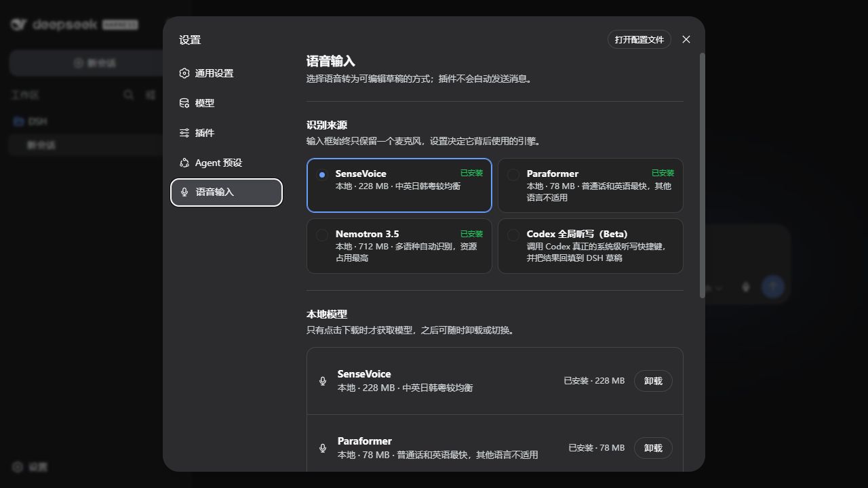Close the 设置 dialog

(x=686, y=39)
